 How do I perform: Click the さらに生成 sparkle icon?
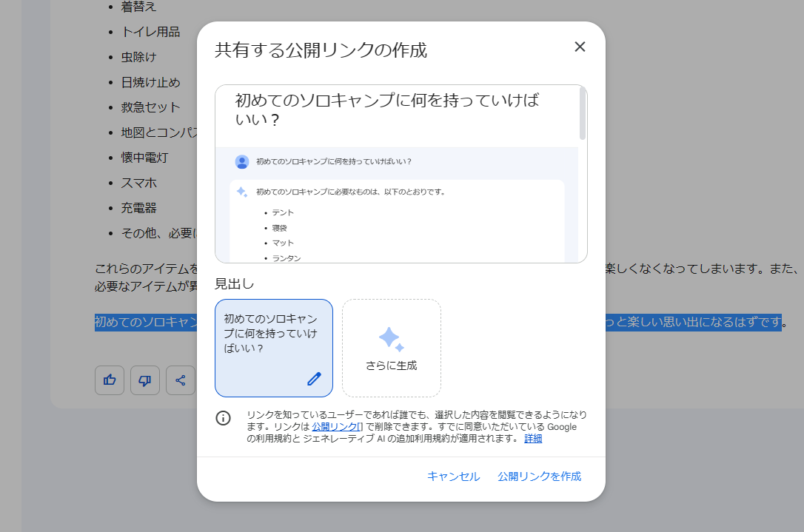pos(391,338)
